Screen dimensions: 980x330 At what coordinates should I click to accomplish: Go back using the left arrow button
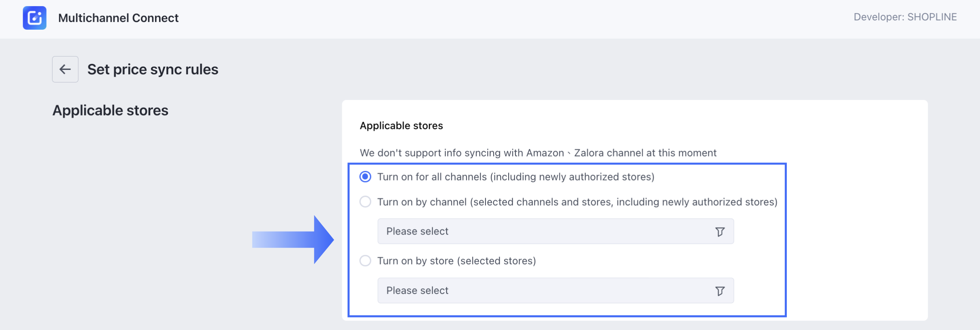(x=65, y=69)
